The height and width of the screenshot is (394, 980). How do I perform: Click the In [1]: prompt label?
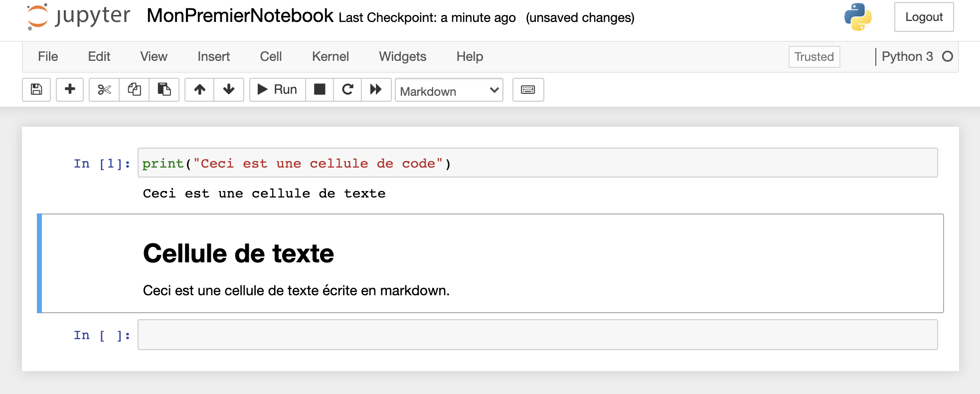tap(102, 164)
